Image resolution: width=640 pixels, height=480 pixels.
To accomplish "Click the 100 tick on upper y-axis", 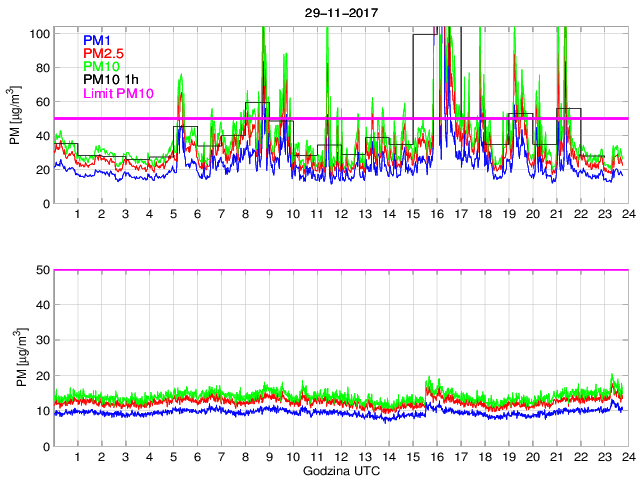I will tap(40, 34).
